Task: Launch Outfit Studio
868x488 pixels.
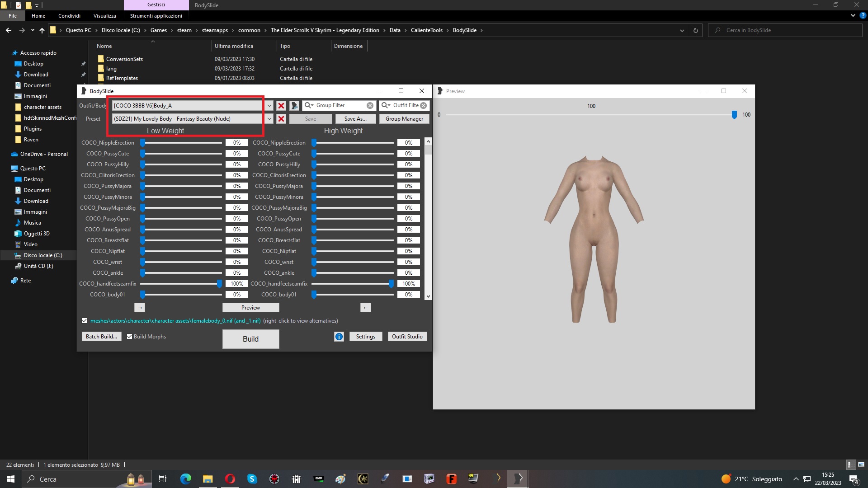Action: click(x=407, y=337)
